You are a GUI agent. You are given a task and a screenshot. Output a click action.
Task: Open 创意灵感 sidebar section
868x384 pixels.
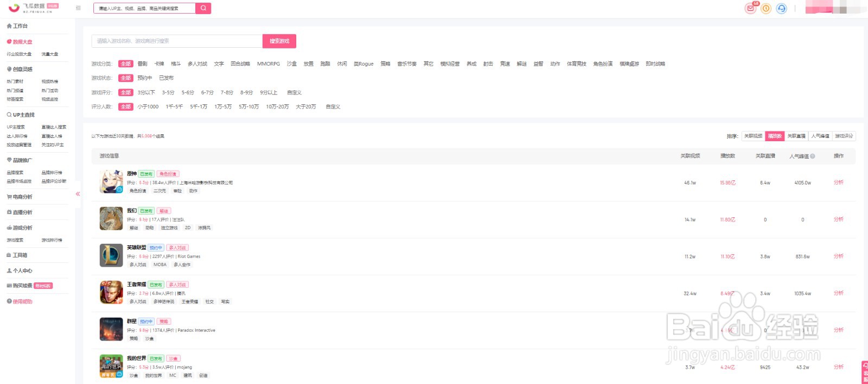[x=20, y=70]
